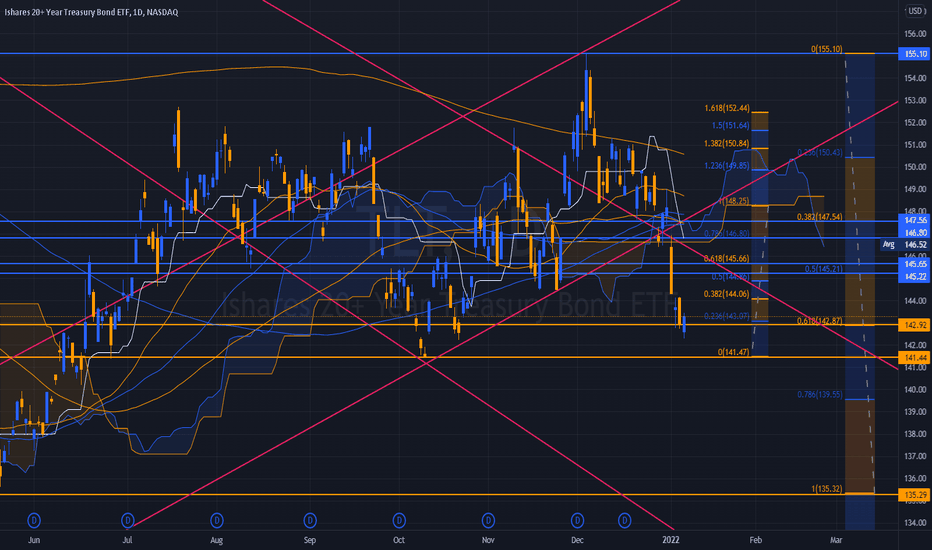The image size is (932, 550).
Task: Click the 0(155.10) Fibonacci level label
Action: [x=826, y=49]
